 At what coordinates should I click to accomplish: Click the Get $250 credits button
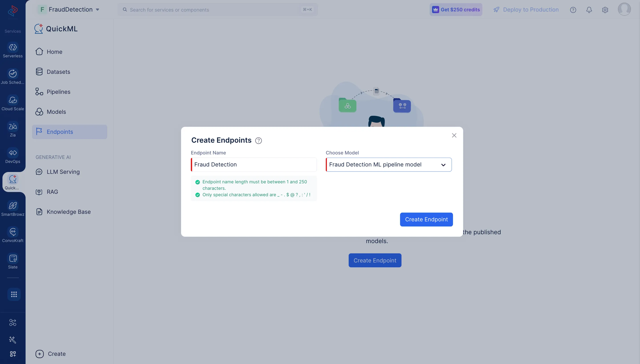coord(456,10)
